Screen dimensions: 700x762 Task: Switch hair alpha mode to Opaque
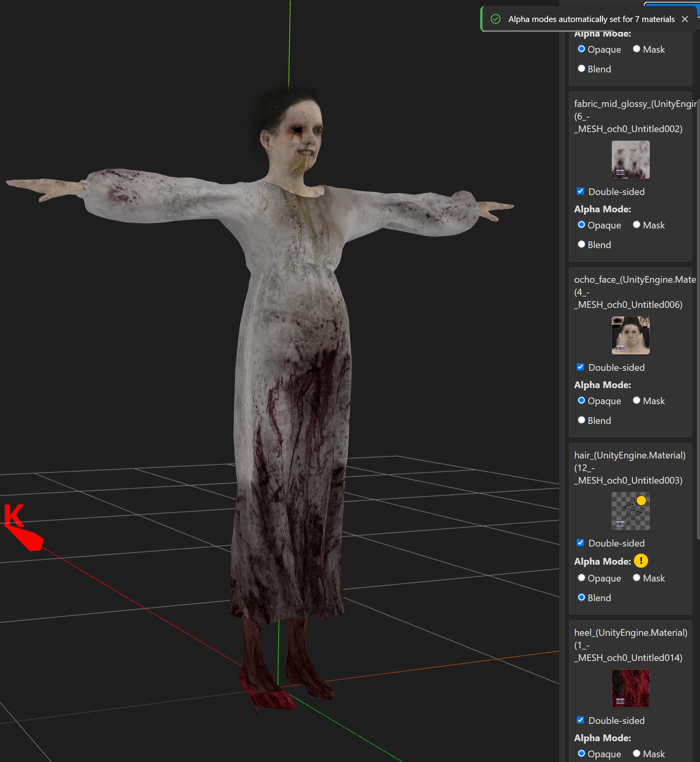[582, 578]
